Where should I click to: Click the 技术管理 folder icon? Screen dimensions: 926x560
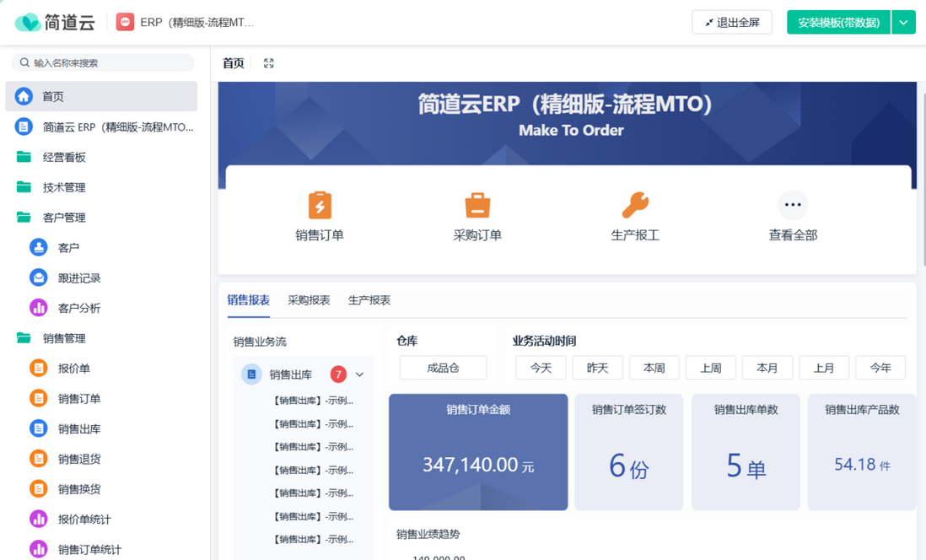click(x=24, y=186)
